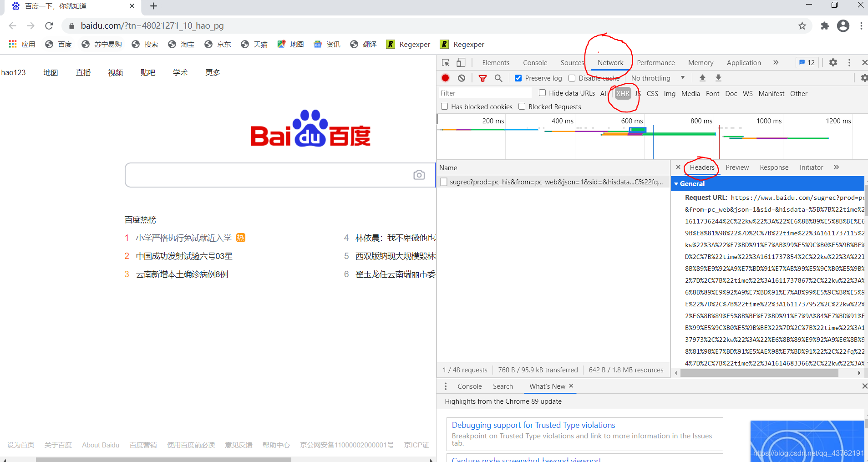Select the CSS request type filter
The width and height of the screenshot is (868, 462).
click(652, 93)
